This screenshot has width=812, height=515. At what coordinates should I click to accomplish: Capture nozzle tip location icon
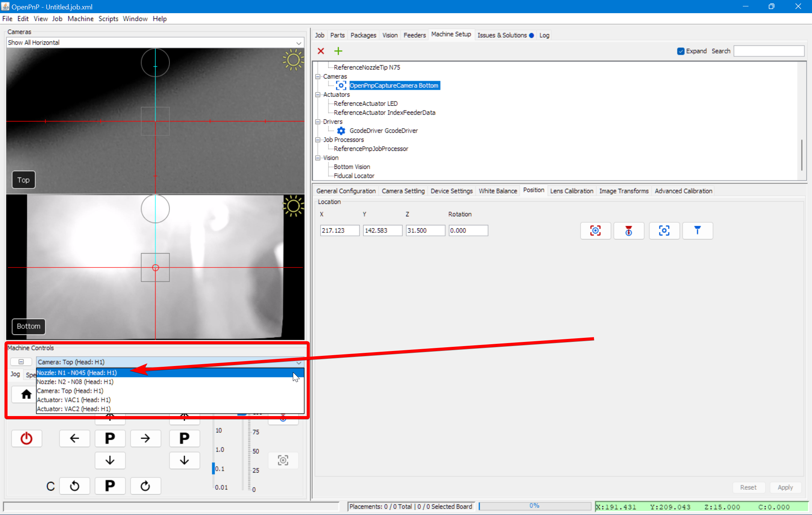click(x=629, y=231)
